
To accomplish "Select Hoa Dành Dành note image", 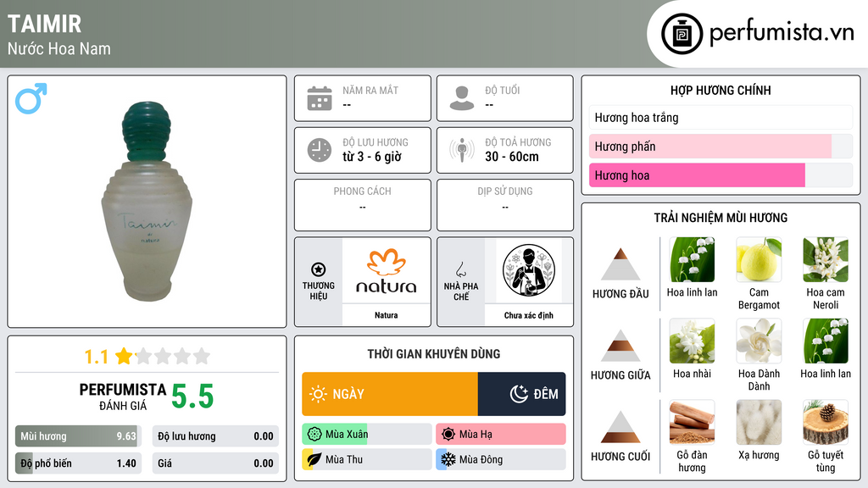I will click(759, 341).
